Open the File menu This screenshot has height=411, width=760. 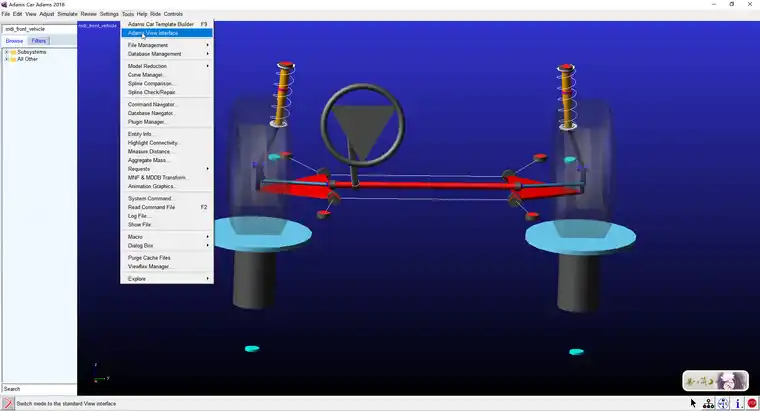(x=6, y=14)
